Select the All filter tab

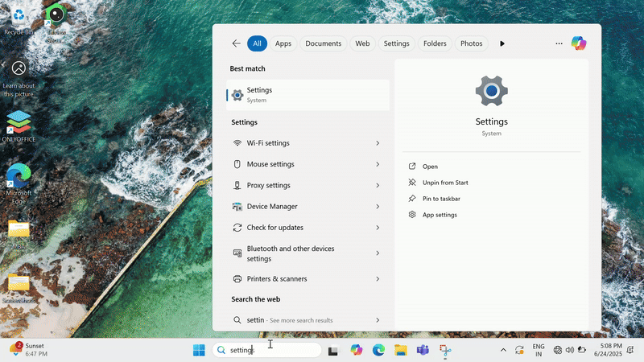(x=257, y=43)
